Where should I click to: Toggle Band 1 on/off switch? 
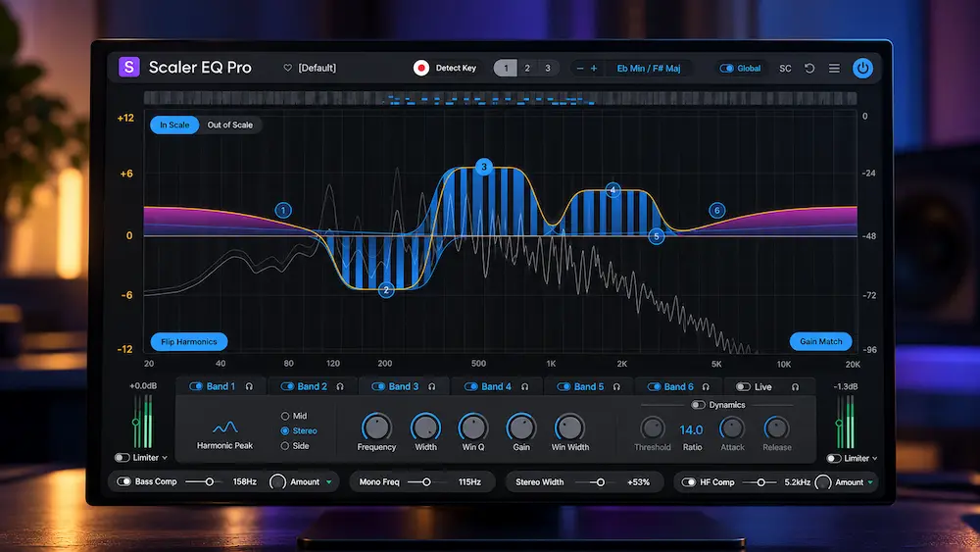click(x=196, y=386)
